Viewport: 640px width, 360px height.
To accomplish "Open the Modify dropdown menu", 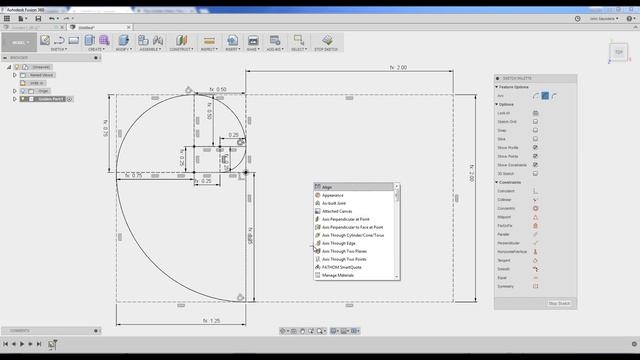I will [124, 49].
